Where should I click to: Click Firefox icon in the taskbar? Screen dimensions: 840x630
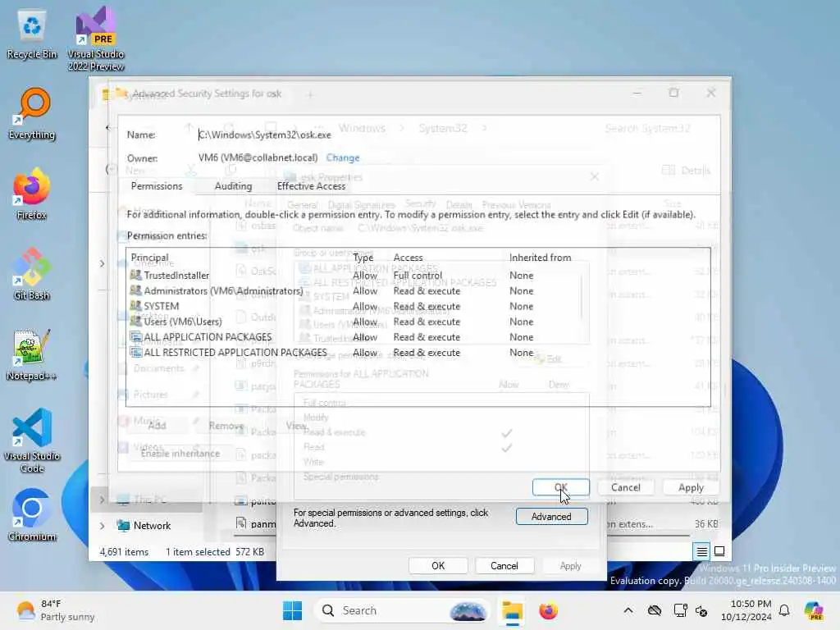click(x=548, y=610)
